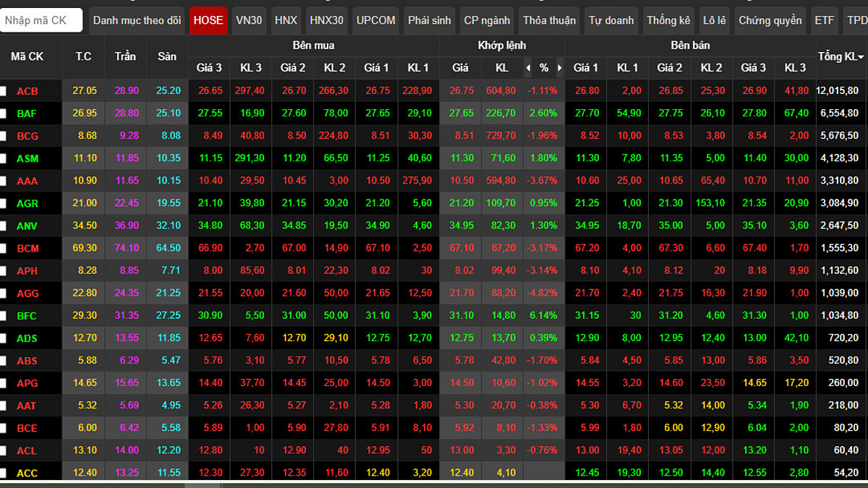The image size is (868, 488).
Task: Click the ETF tab
Action: [824, 20]
